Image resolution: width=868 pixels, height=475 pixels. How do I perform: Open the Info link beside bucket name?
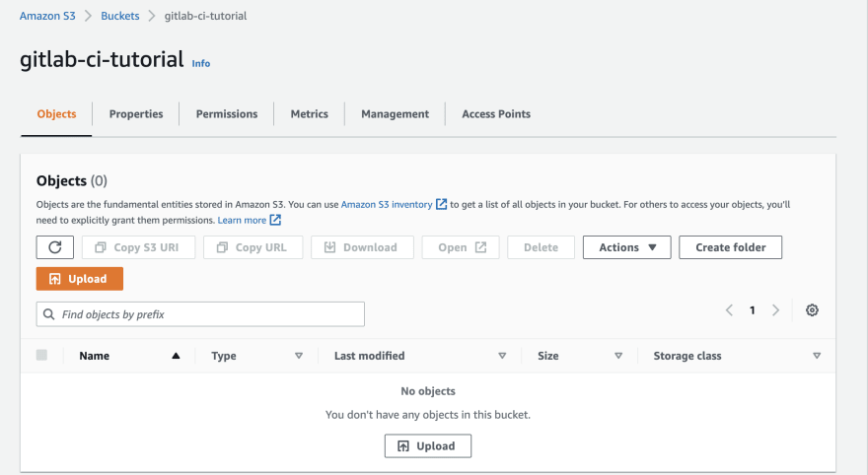click(x=201, y=64)
